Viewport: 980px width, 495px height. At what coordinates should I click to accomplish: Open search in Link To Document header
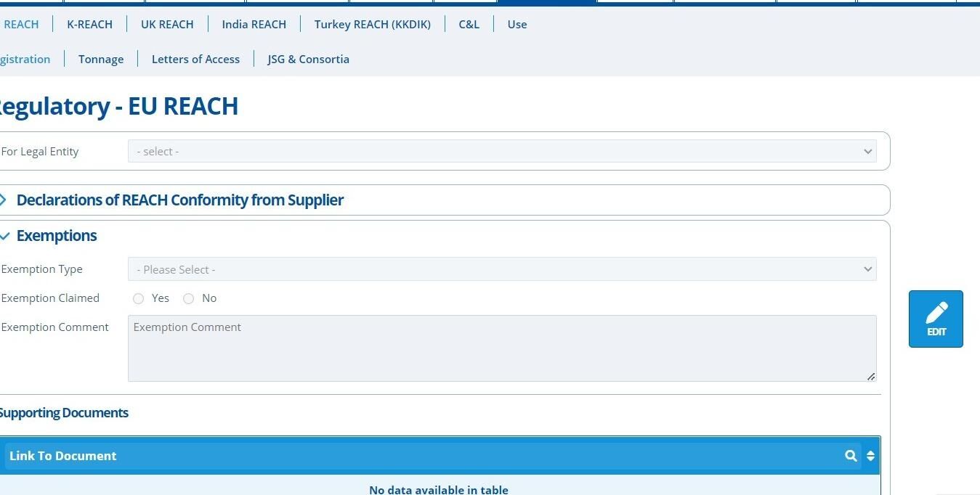851,456
